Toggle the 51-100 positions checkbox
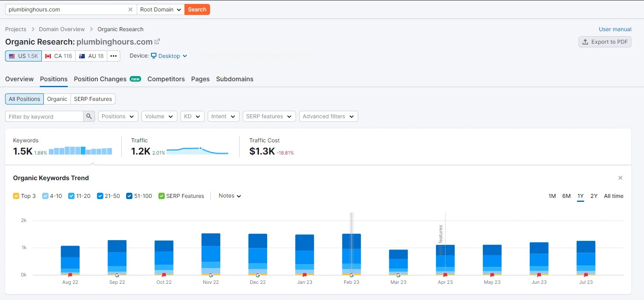The width and height of the screenshot is (644, 300). (129, 196)
